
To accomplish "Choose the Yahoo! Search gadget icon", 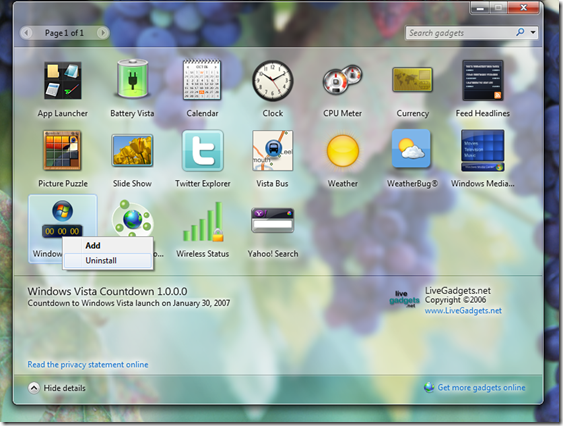I will coord(273,220).
